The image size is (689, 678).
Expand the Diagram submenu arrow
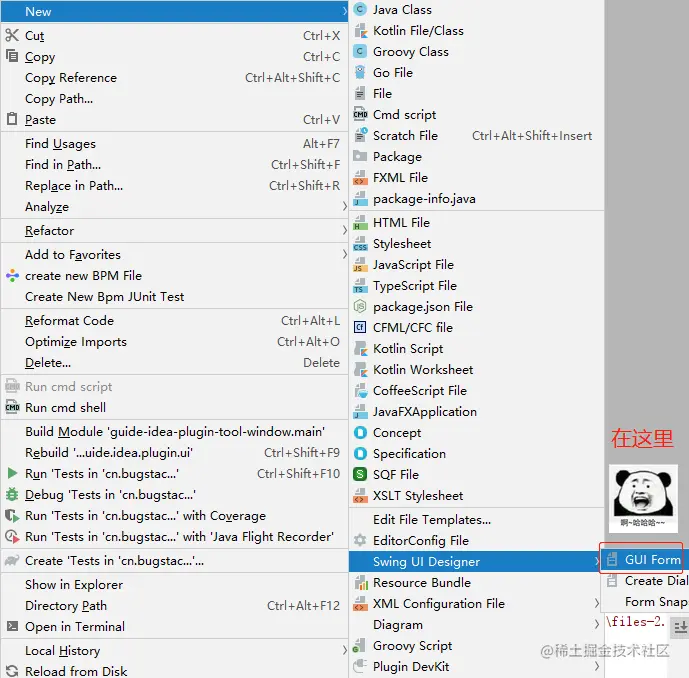596,624
